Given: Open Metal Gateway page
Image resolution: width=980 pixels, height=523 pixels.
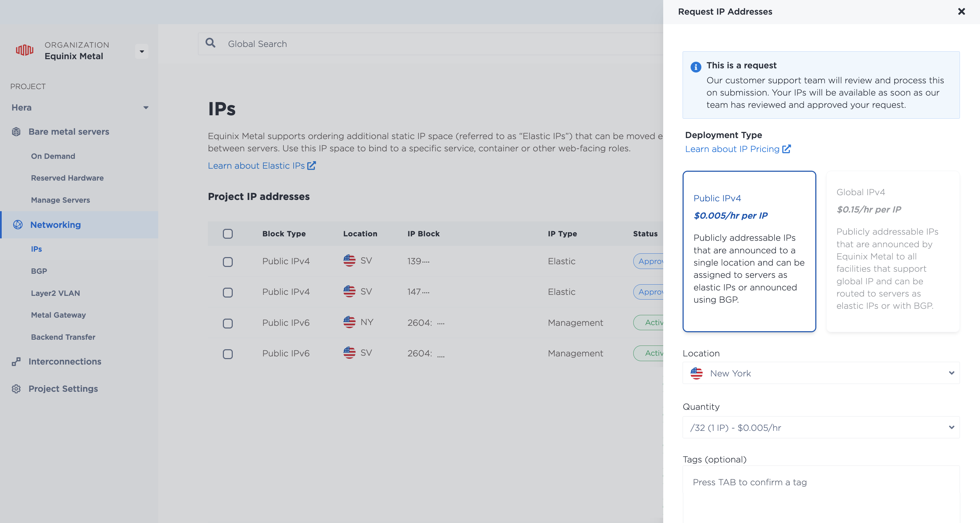Looking at the screenshot, I should click(x=59, y=315).
